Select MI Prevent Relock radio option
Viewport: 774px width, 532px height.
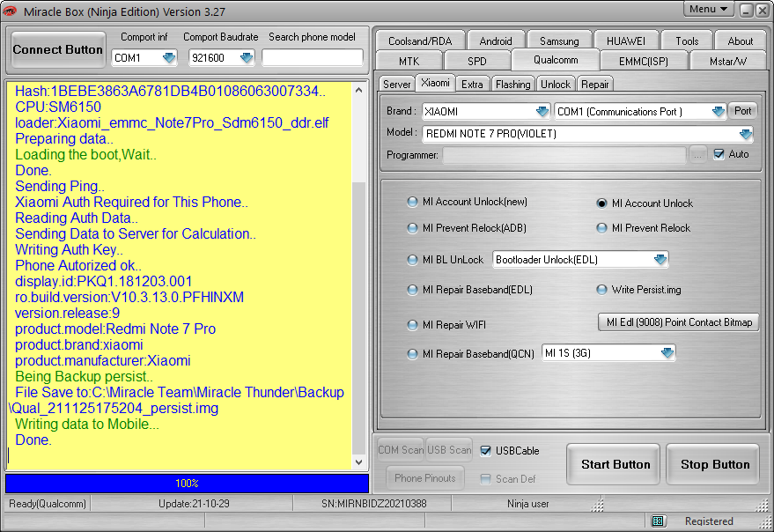(x=601, y=228)
